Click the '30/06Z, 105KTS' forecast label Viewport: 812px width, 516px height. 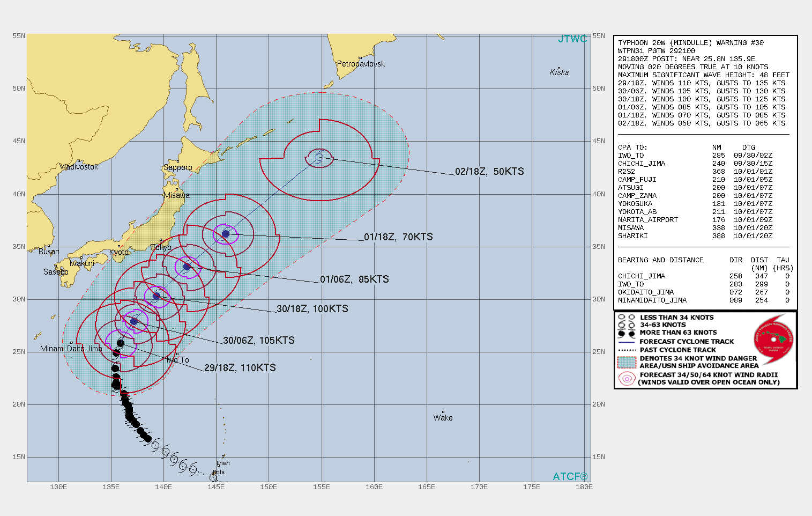click(x=259, y=341)
